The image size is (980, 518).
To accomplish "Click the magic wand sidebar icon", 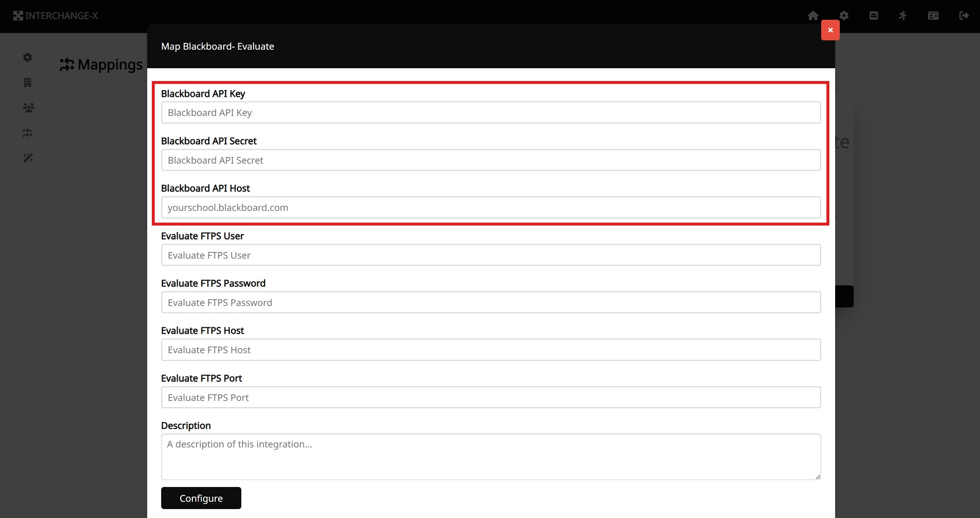I will tap(28, 158).
